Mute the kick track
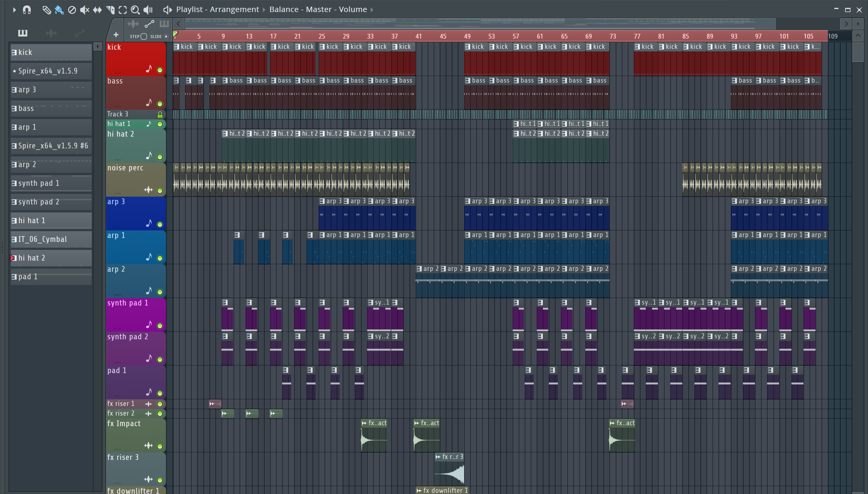The image size is (868, 494). pos(160,70)
